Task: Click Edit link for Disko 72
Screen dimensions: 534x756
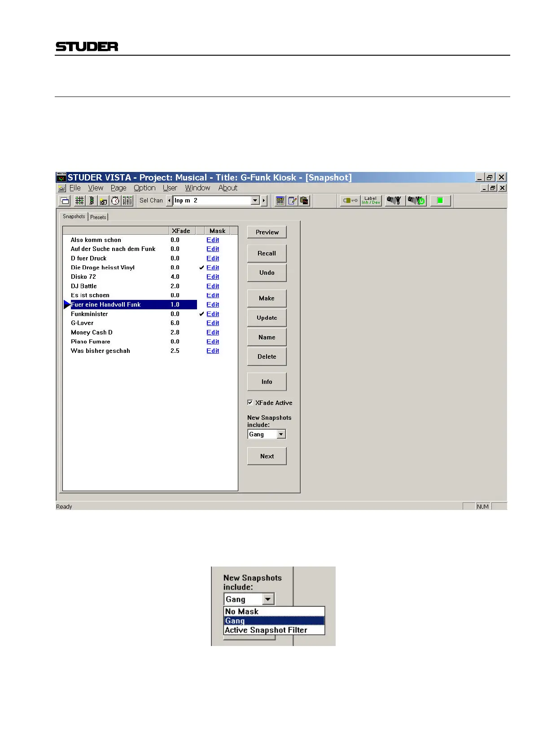Action: pyautogui.click(x=213, y=277)
